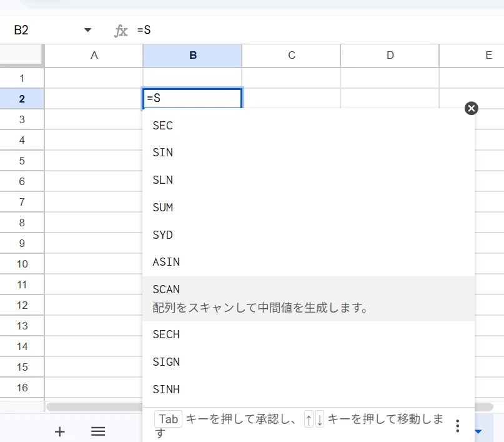Click cell A1
The width and height of the screenshot is (504, 442).
pyautogui.click(x=94, y=78)
